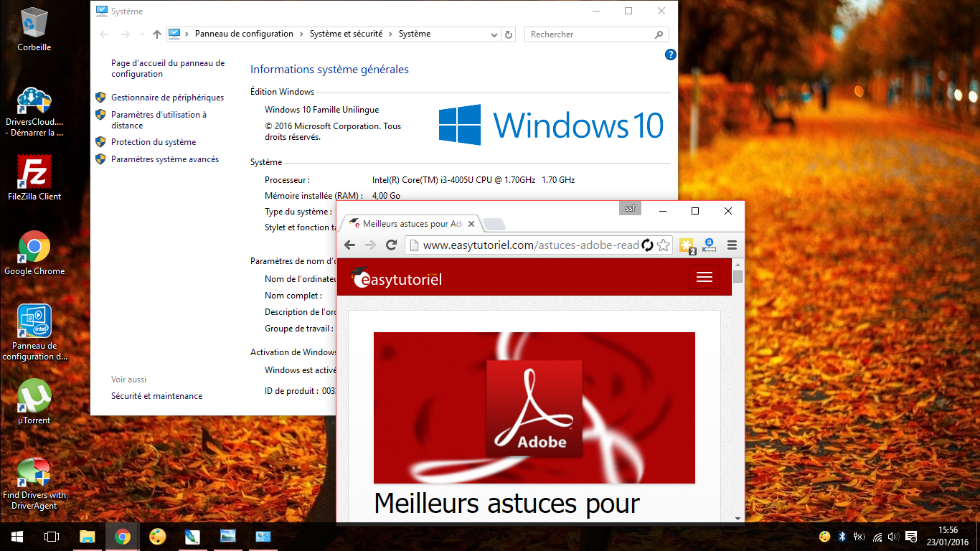Open File Explorer from the taskbar
Viewport: 980px width, 551px height.
pyautogui.click(x=88, y=537)
